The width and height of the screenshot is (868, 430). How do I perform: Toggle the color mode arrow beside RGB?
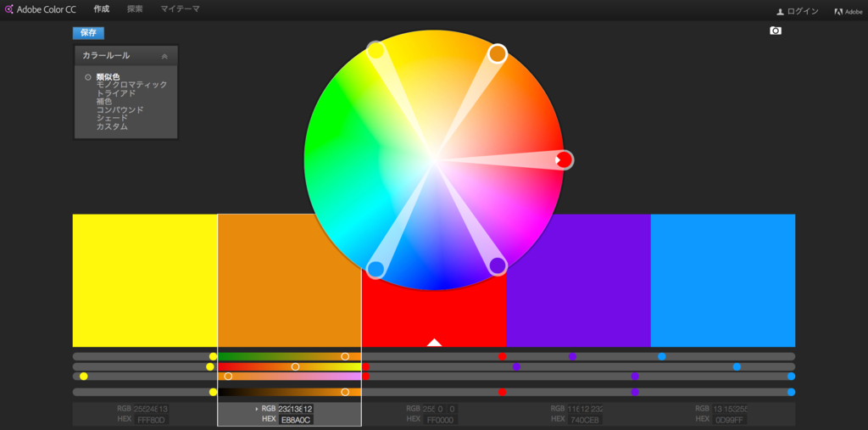click(x=257, y=409)
